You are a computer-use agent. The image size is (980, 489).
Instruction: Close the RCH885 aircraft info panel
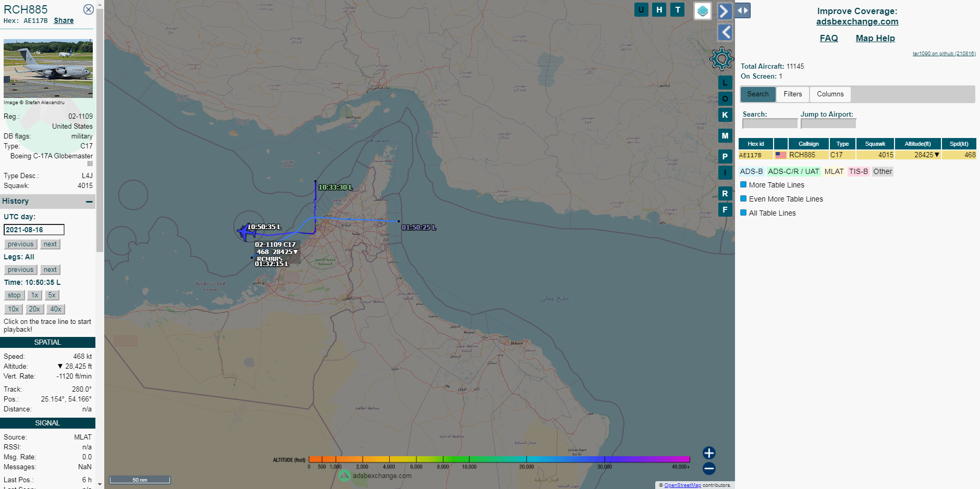[x=89, y=9]
